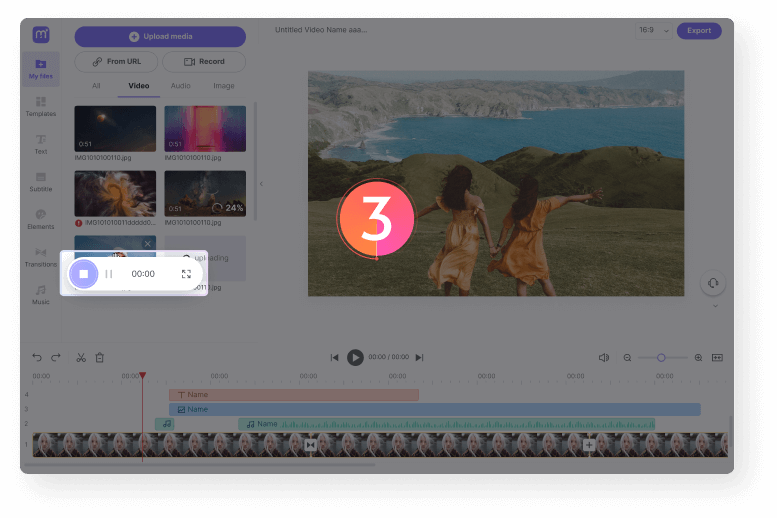The height and width of the screenshot is (518, 777).
Task: Open the My files sidebar section
Action: click(41, 69)
